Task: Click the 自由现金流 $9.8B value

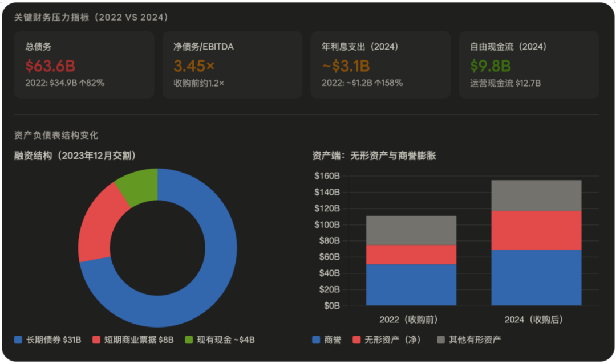Action: point(490,66)
